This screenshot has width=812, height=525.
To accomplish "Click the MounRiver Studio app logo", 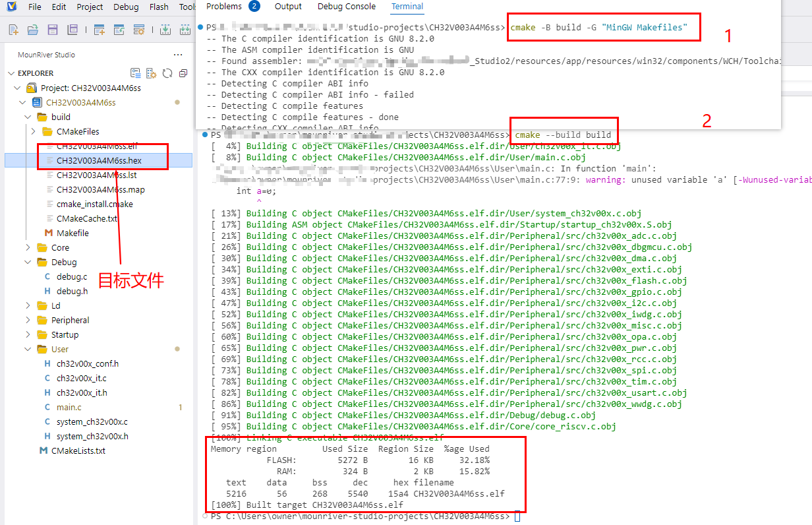I will click(12, 7).
